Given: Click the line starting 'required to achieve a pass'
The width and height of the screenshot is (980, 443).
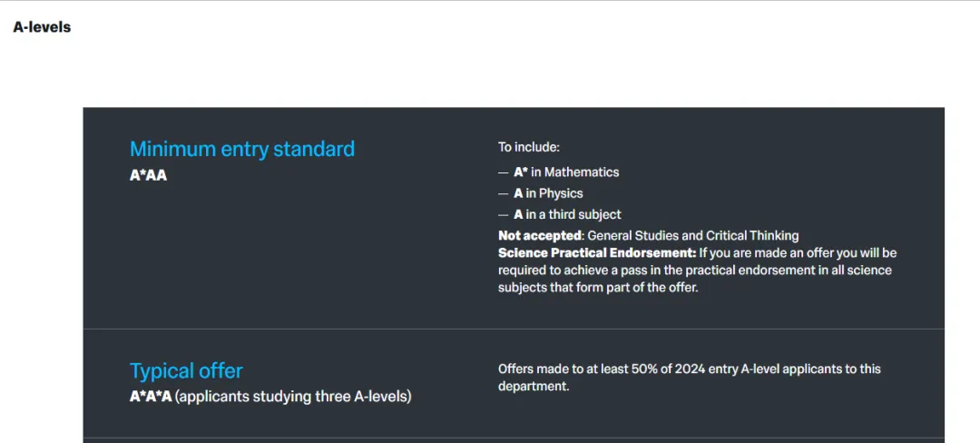Looking at the screenshot, I should click(x=694, y=271).
